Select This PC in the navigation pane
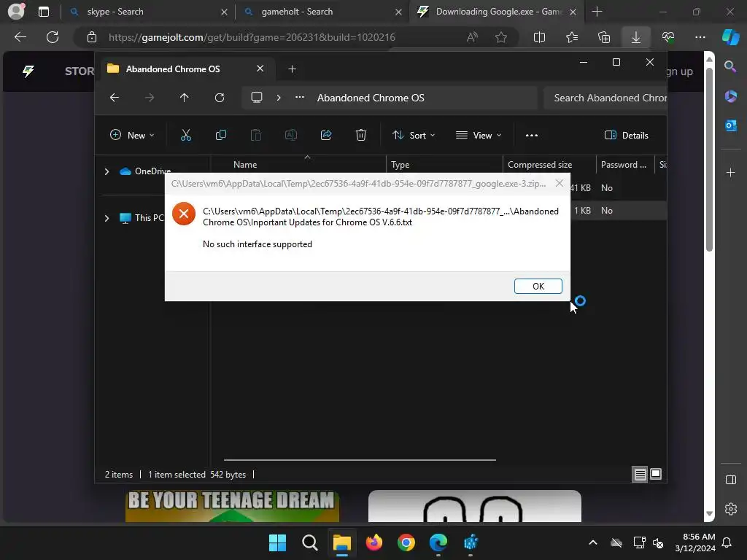This screenshot has width=747, height=560. tap(142, 217)
